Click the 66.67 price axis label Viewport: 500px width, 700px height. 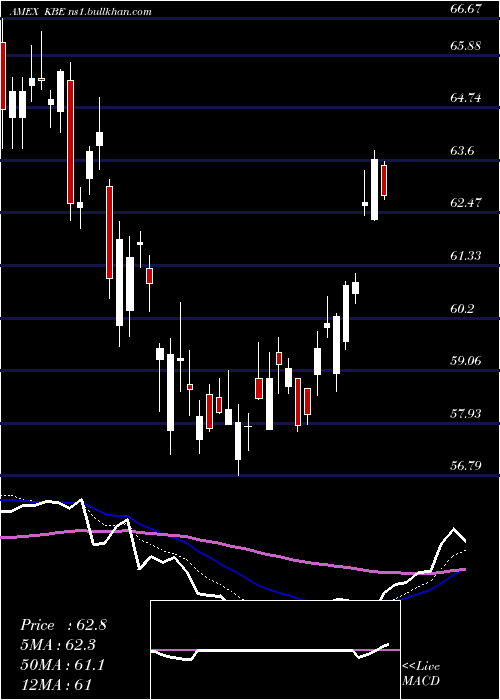466,9
